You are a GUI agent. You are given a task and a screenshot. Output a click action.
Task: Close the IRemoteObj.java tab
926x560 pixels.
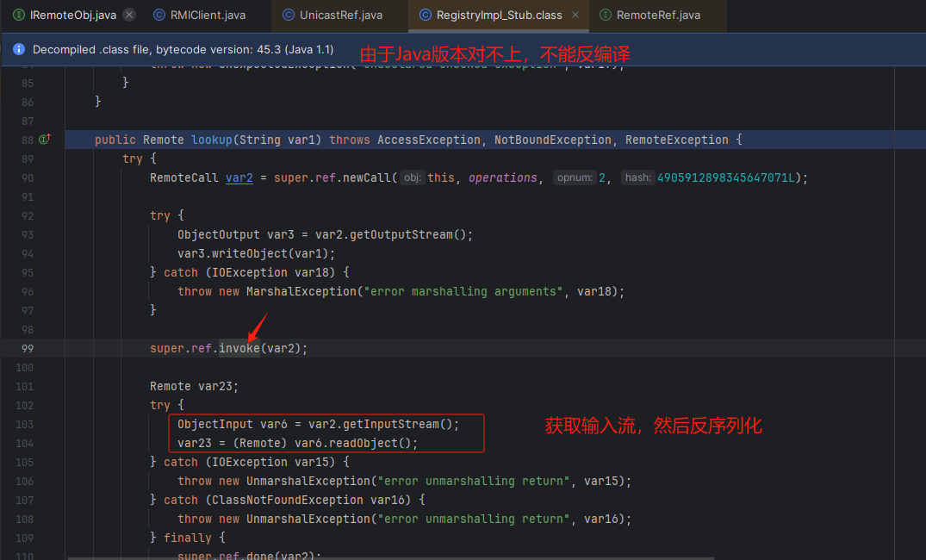coord(128,16)
